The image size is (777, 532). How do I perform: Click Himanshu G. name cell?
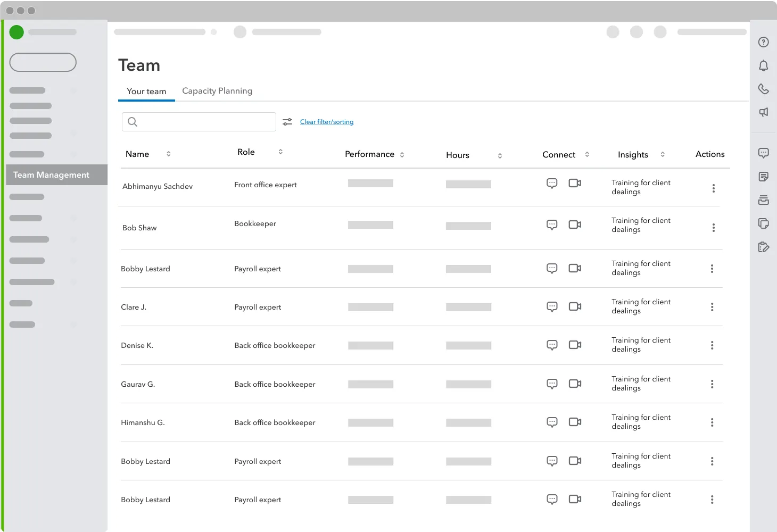click(143, 422)
